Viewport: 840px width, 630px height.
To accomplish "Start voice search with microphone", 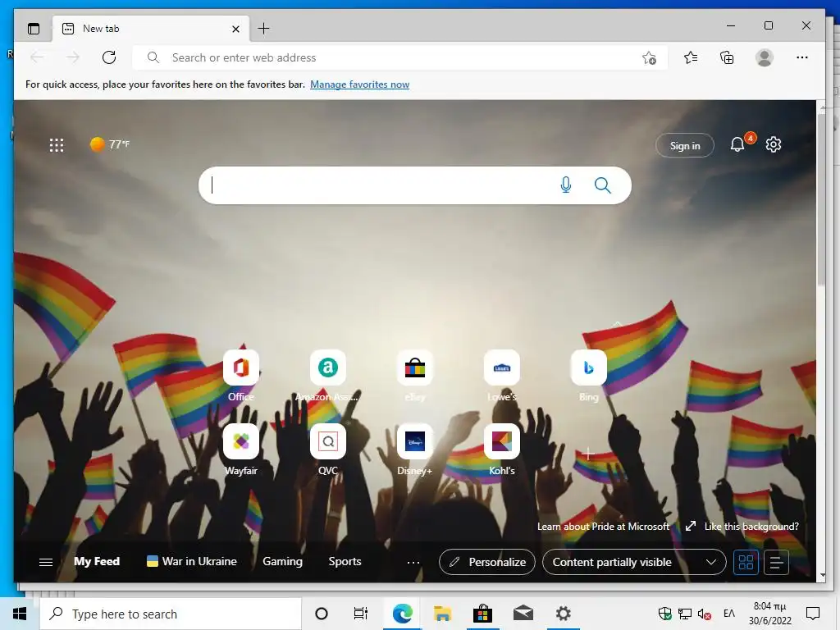I will 566,185.
